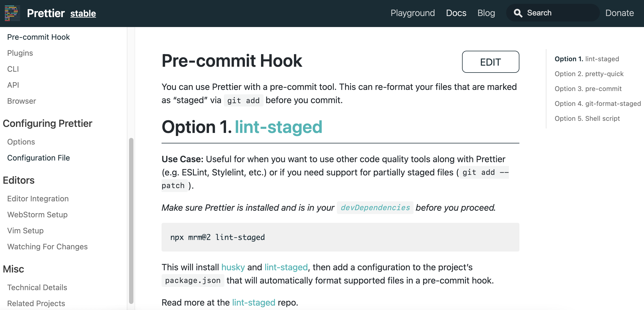The height and width of the screenshot is (310, 644).
Task: Select Configuration File in sidebar
Action: (x=39, y=158)
